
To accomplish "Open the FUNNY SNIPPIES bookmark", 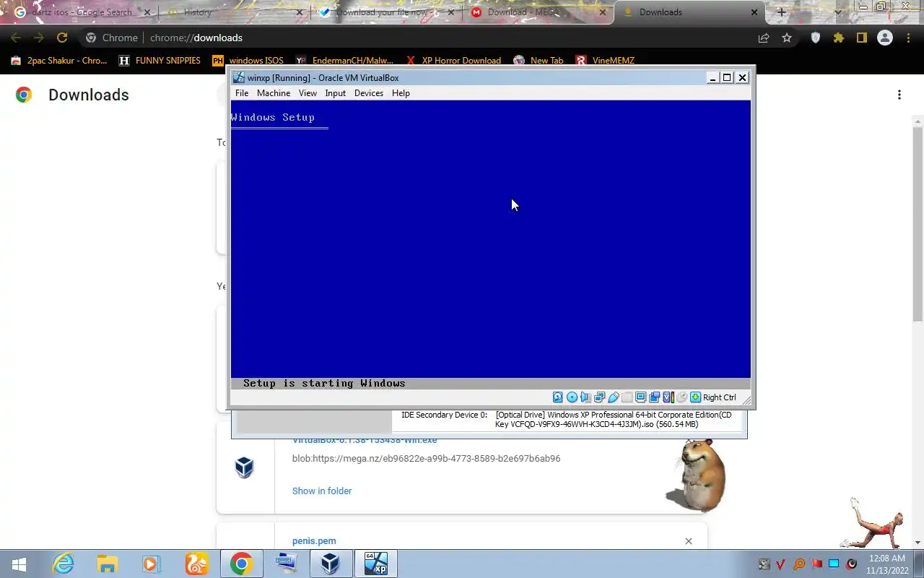I will coord(160,61).
